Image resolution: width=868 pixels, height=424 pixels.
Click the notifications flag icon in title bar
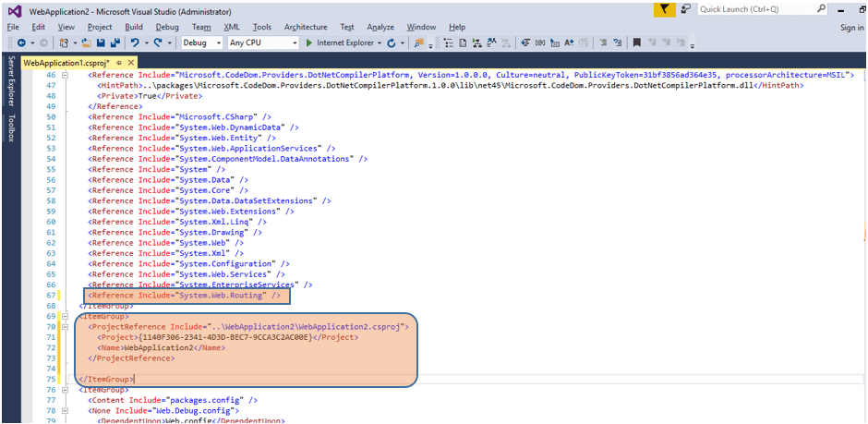point(663,9)
